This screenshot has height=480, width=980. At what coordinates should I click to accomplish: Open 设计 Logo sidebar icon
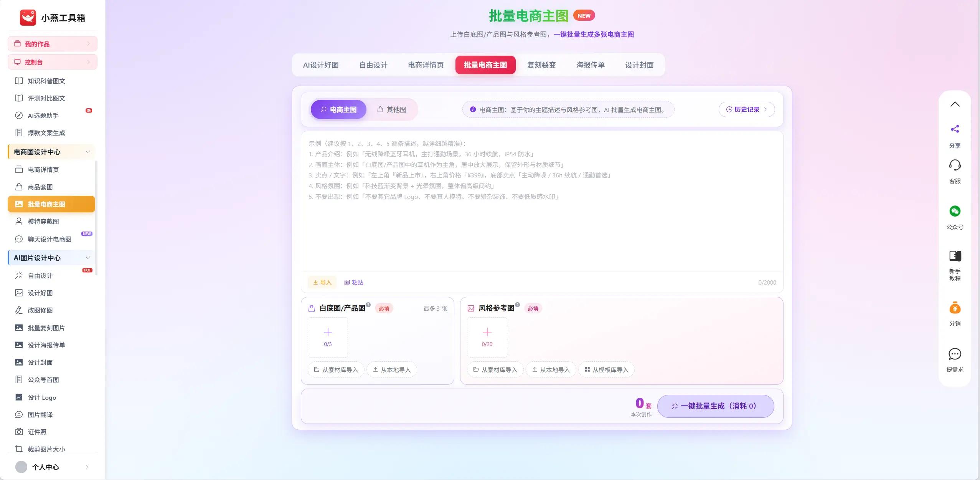(19, 397)
